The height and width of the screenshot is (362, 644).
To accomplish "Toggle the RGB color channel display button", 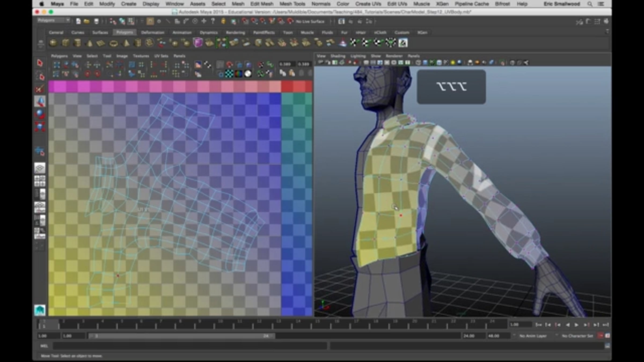I will tap(238, 74).
